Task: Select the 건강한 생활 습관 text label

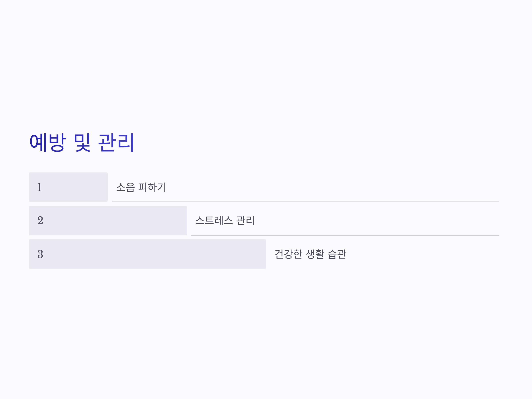Action: [x=310, y=254]
